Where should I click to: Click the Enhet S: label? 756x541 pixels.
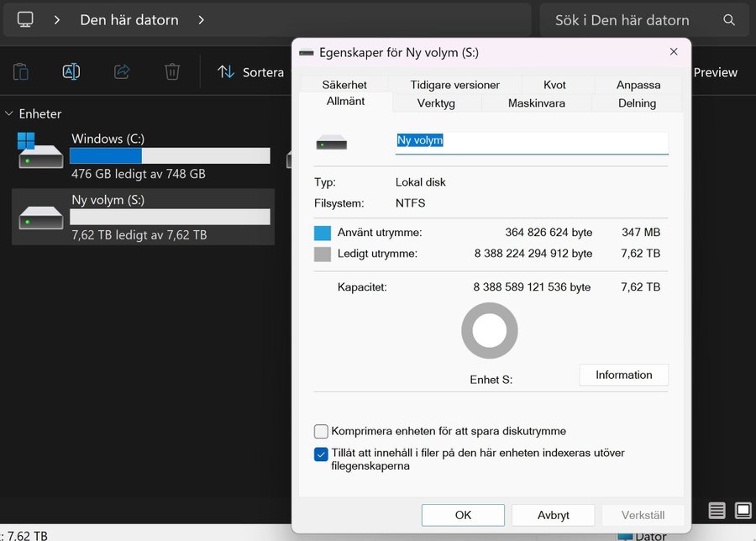[491, 380]
